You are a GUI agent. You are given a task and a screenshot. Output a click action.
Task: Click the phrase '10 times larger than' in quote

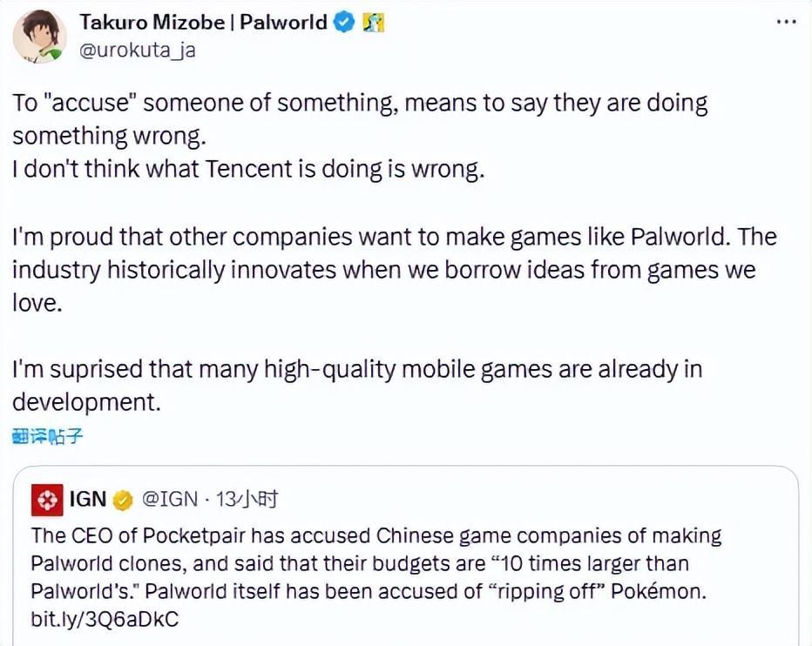598,564
